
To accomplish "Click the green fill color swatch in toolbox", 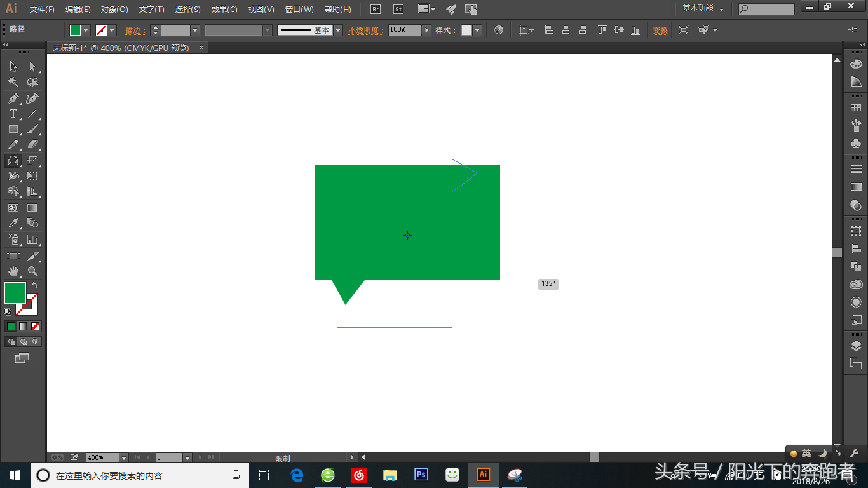I will click(15, 293).
